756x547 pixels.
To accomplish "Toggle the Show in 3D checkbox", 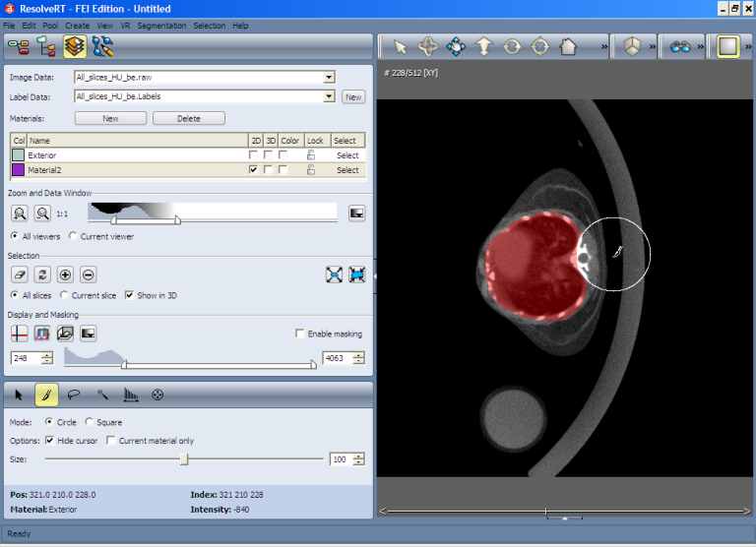I will [130, 295].
